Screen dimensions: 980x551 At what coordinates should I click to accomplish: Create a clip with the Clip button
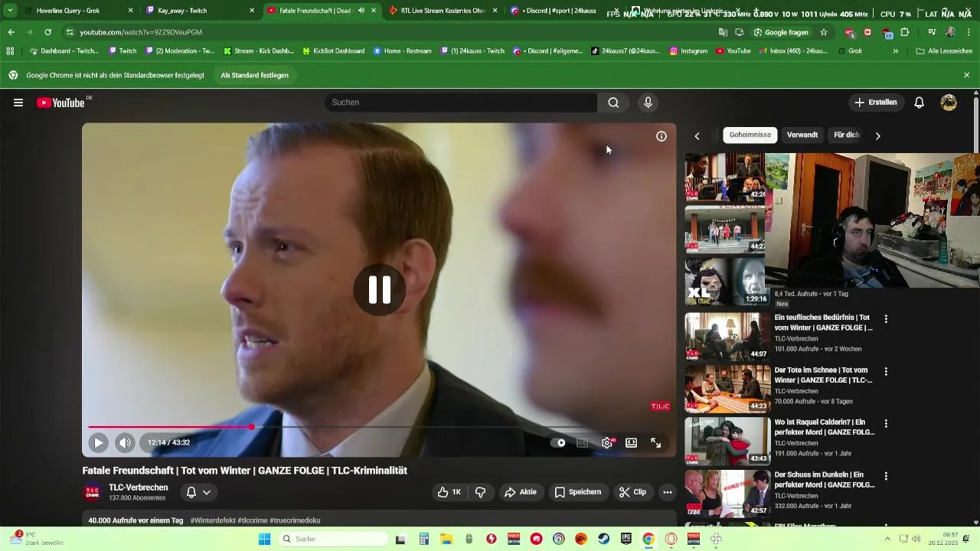[632, 492]
